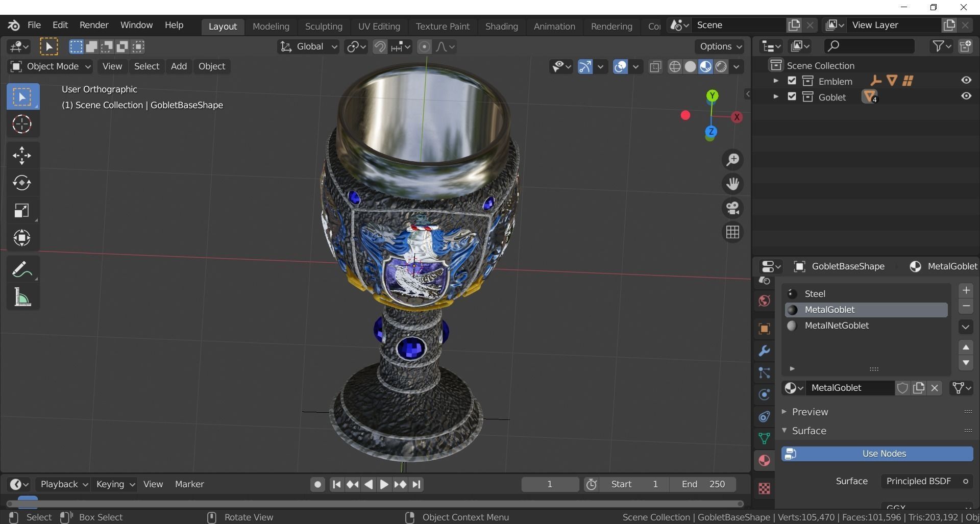Viewport: 980px width, 524px height.
Task: Switch to the UV Editing workspace tab
Action: coord(379,26)
